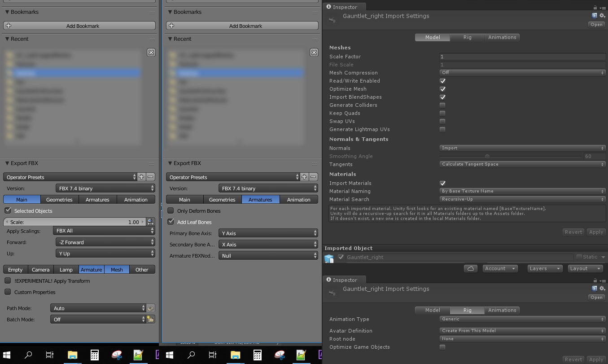The image size is (608, 364).
Task: Change Animation Type from Generic dropdown
Action: point(522,319)
